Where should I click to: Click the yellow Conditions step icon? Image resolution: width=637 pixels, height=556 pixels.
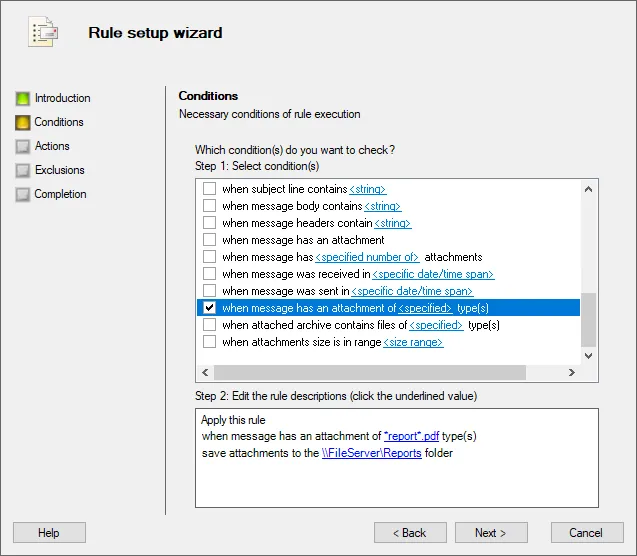tap(22, 122)
